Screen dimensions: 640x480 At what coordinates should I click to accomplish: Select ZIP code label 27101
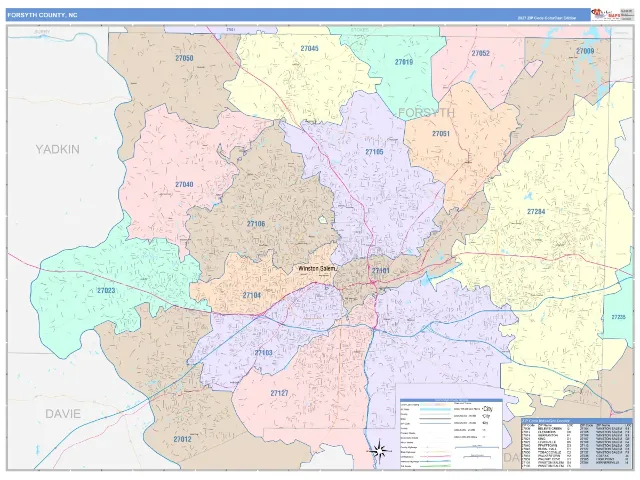click(x=380, y=271)
